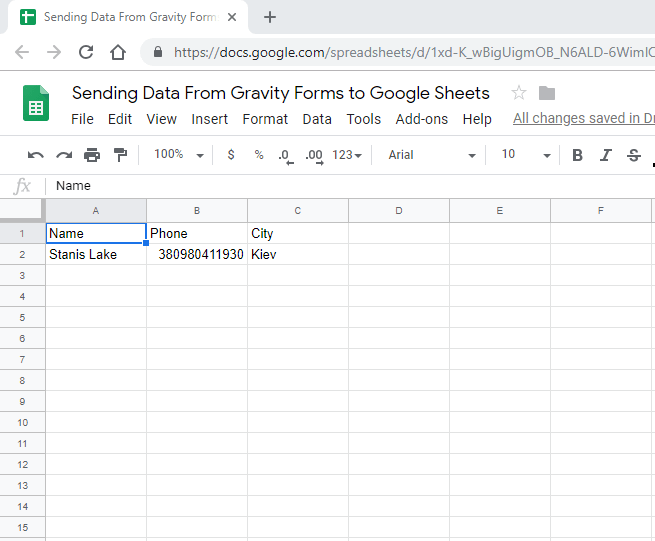Format as percent icon

pyautogui.click(x=259, y=155)
